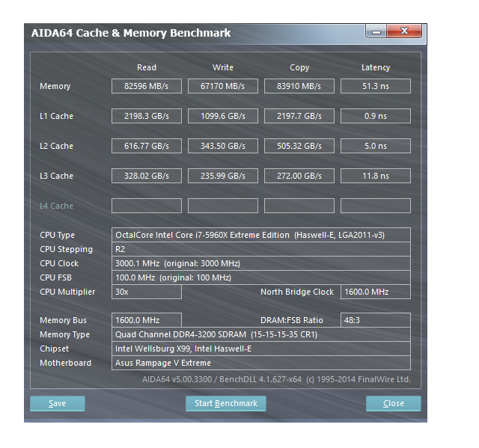Click the Read column header
Image resolution: width=479 pixels, height=448 pixels.
click(x=147, y=67)
